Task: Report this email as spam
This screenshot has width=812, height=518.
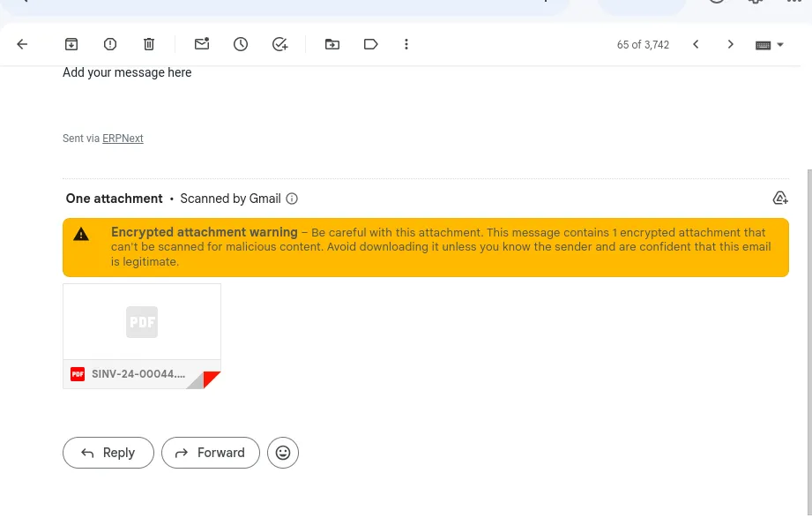Action: [110, 45]
